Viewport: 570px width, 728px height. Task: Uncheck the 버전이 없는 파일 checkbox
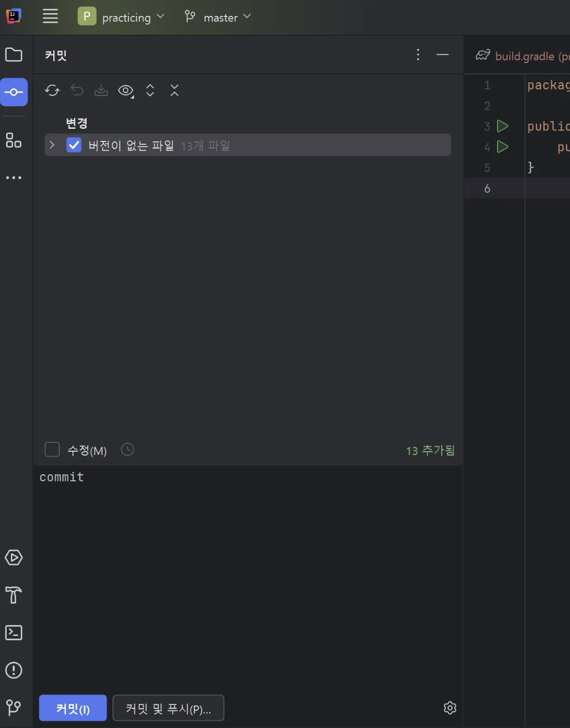pyautogui.click(x=74, y=145)
